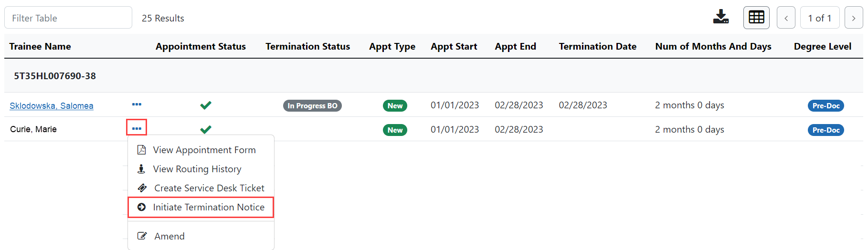This screenshot has height=250, width=868.
Task: Sort by Appt End column header
Action: coord(516,46)
